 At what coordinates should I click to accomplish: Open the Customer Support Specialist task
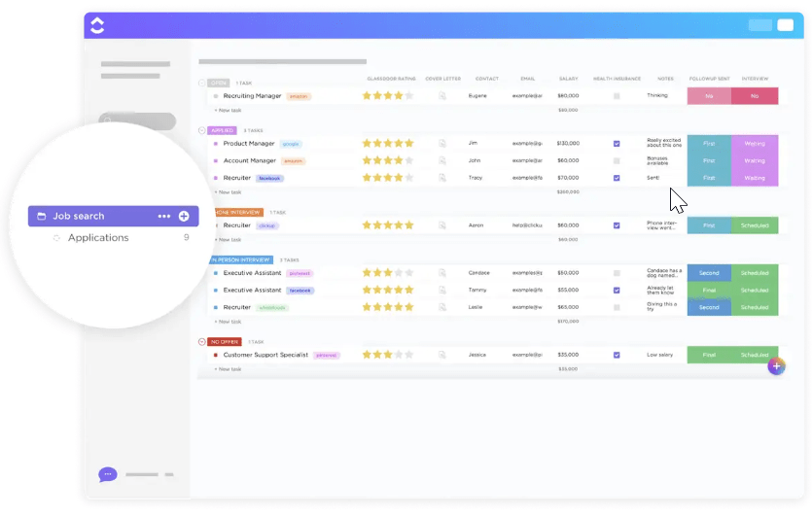265,355
